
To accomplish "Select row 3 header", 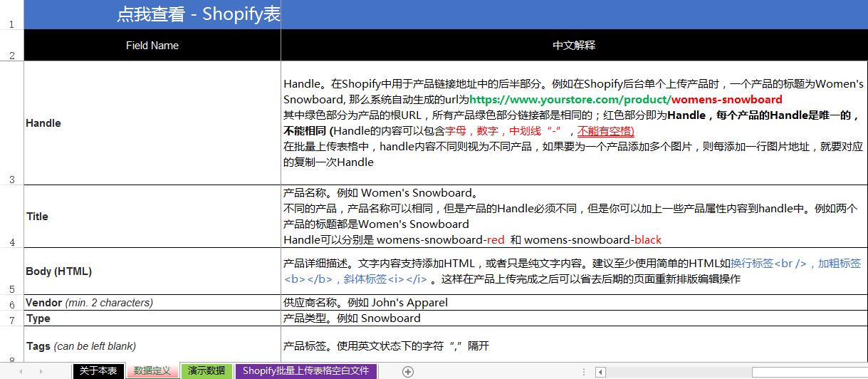I will click(x=11, y=123).
